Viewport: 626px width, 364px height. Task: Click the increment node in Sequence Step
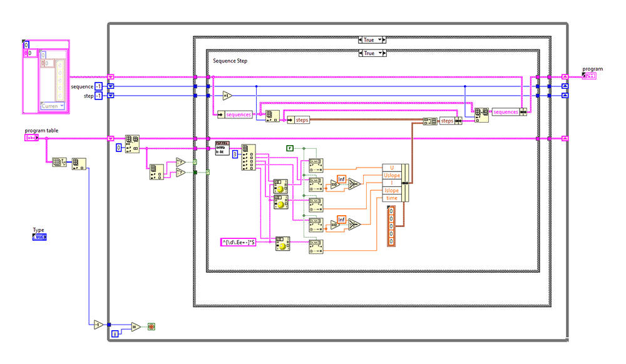tap(227, 96)
